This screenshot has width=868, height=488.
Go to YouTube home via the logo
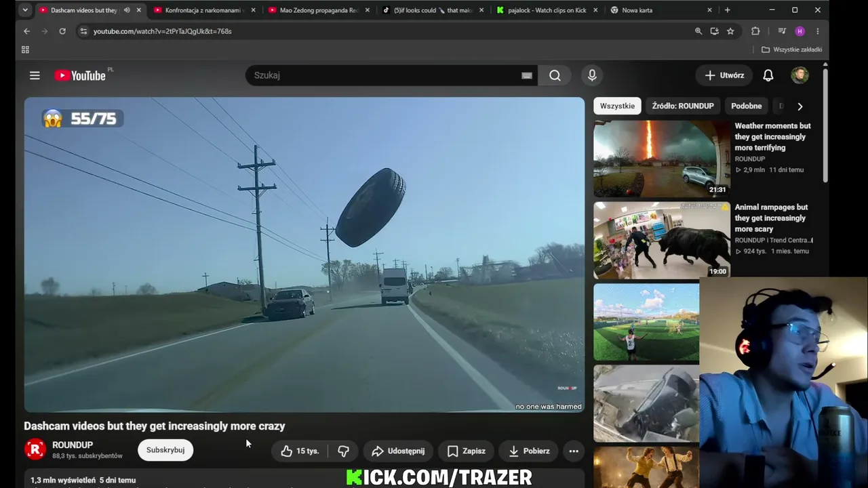(x=80, y=75)
